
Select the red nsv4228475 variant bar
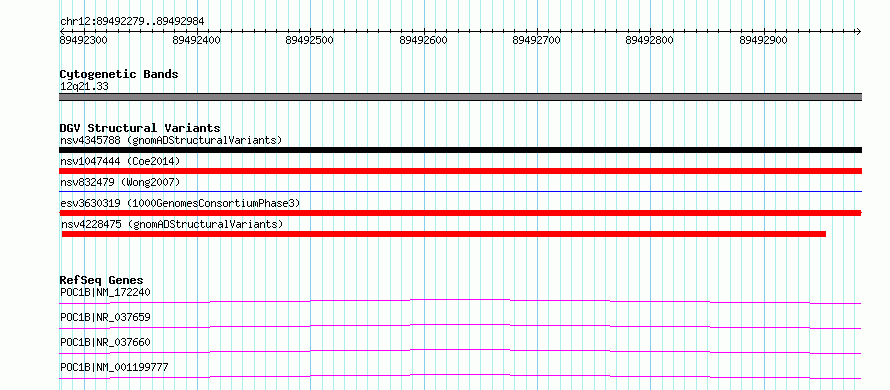tap(443, 234)
